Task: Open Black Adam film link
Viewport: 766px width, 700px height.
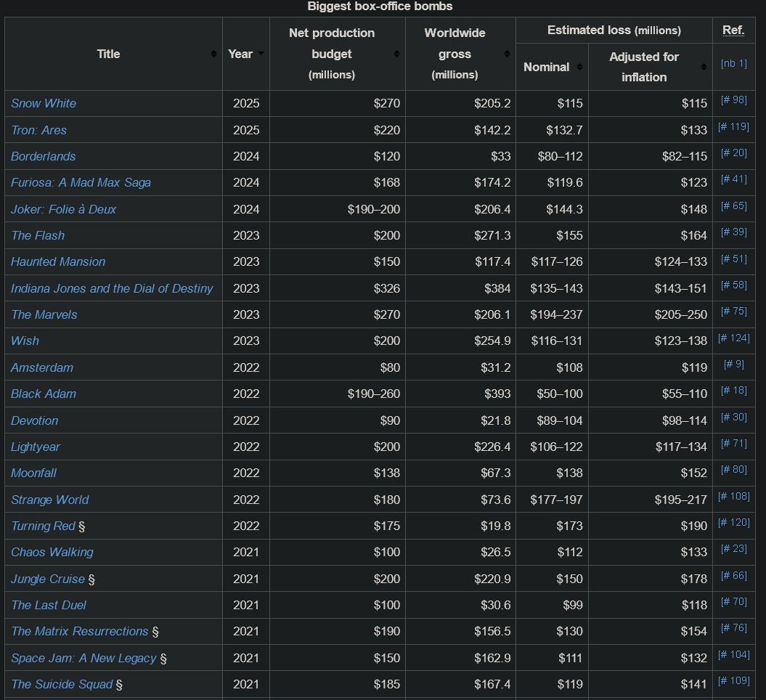Action: click(44, 394)
